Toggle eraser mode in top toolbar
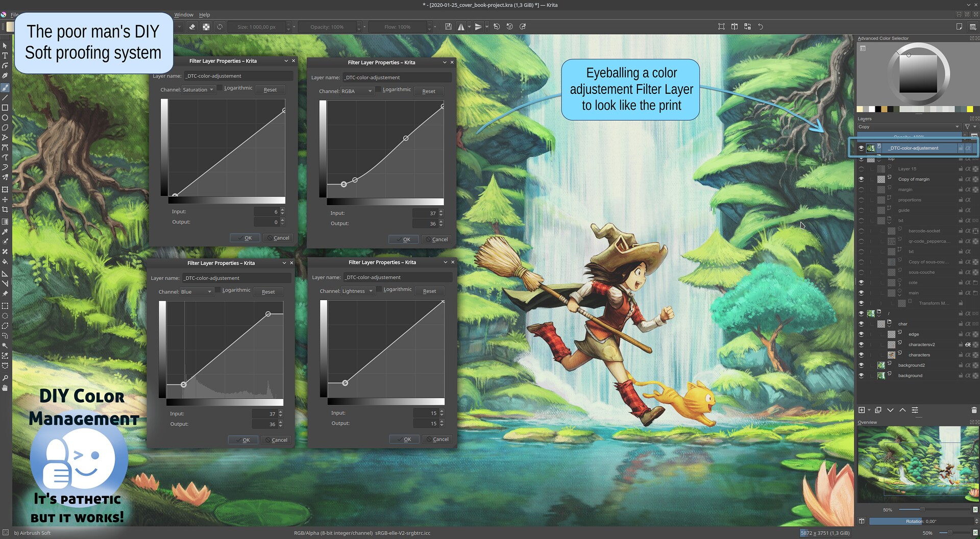 [x=192, y=27]
